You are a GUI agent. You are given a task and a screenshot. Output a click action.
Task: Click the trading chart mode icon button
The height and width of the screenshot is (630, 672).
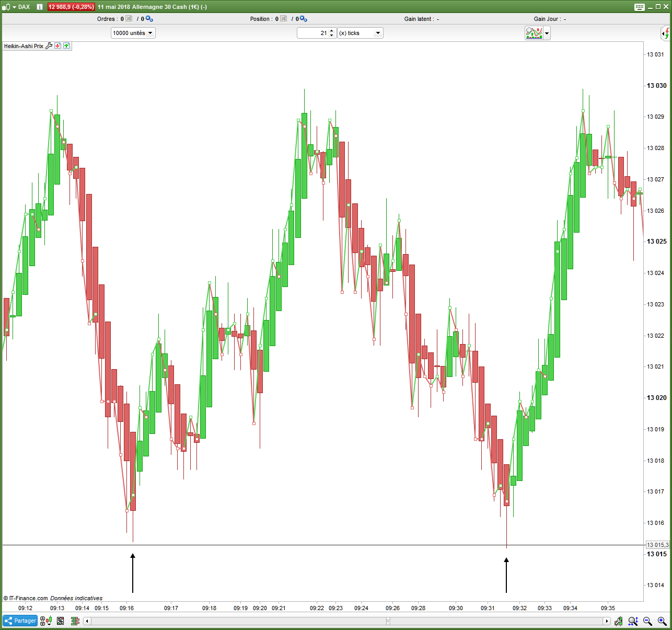pyautogui.click(x=534, y=33)
